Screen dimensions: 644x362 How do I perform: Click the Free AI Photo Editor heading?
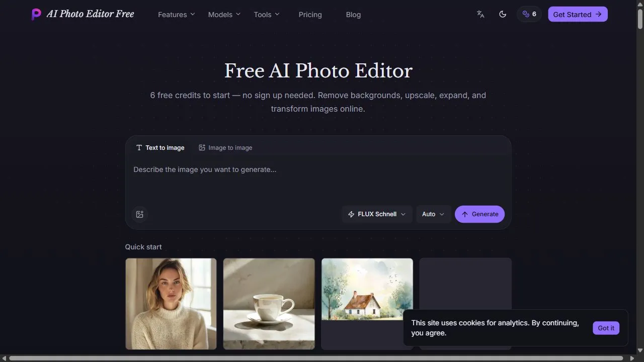(x=318, y=71)
